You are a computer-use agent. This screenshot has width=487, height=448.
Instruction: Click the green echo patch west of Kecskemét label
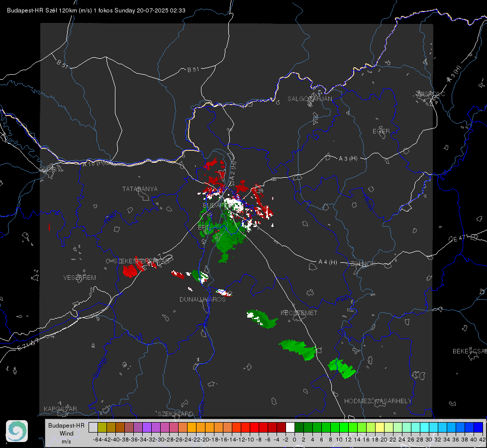pyautogui.click(x=262, y=319)
